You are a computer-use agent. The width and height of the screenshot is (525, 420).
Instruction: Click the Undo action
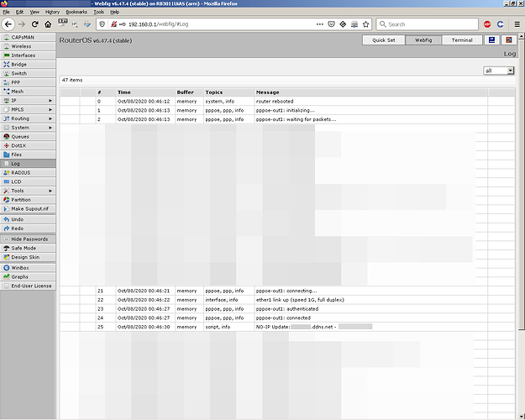28,219
